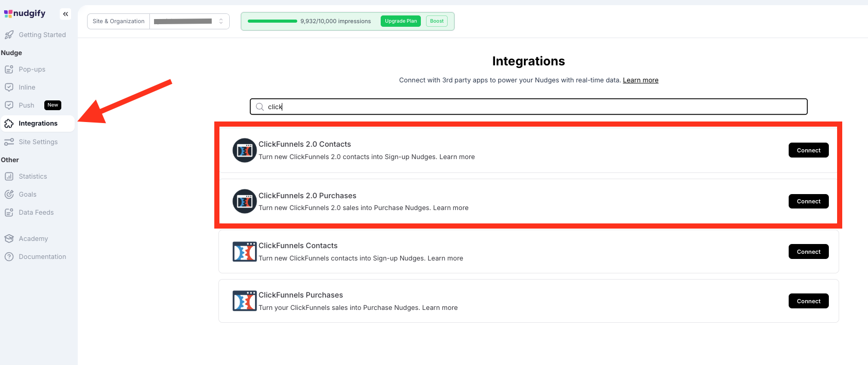Click ClickFunnels Contacts logo icon
Viewport: 868px width, 365px height.
point(245,252)
